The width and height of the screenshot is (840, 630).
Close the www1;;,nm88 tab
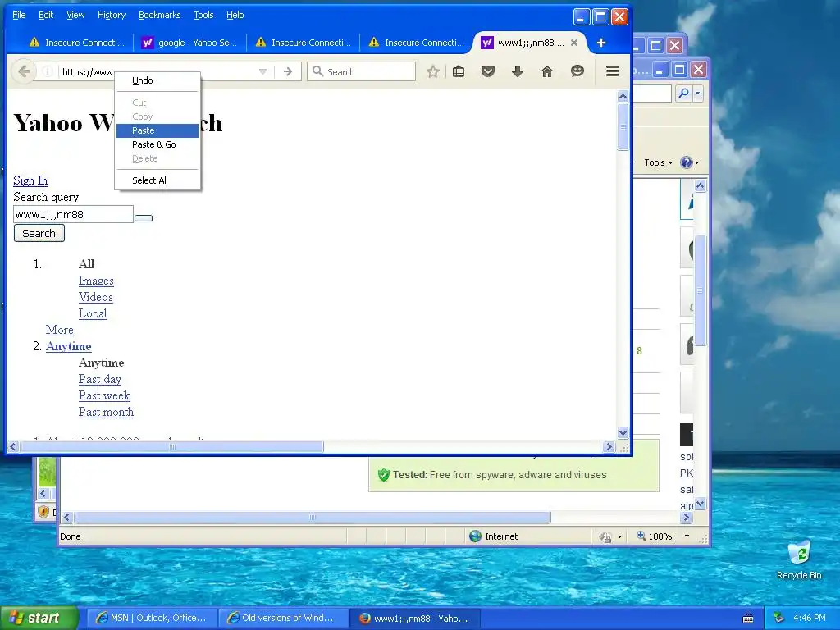573,43
